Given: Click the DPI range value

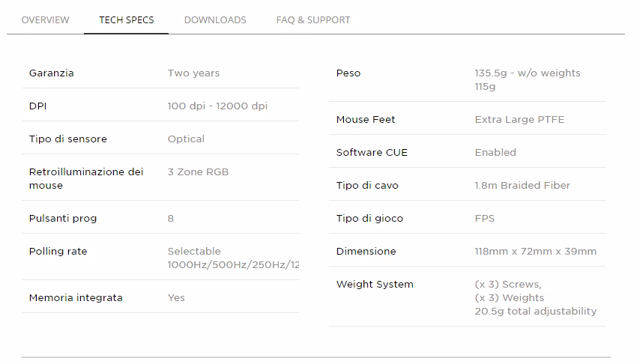Looking at the screenshot, I should pos(217,106).
